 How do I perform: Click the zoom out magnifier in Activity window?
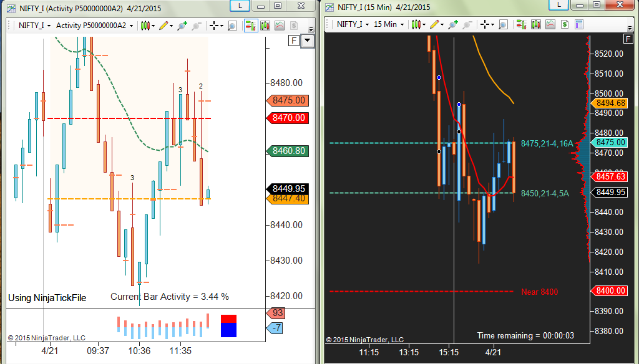tap(197, 26)
